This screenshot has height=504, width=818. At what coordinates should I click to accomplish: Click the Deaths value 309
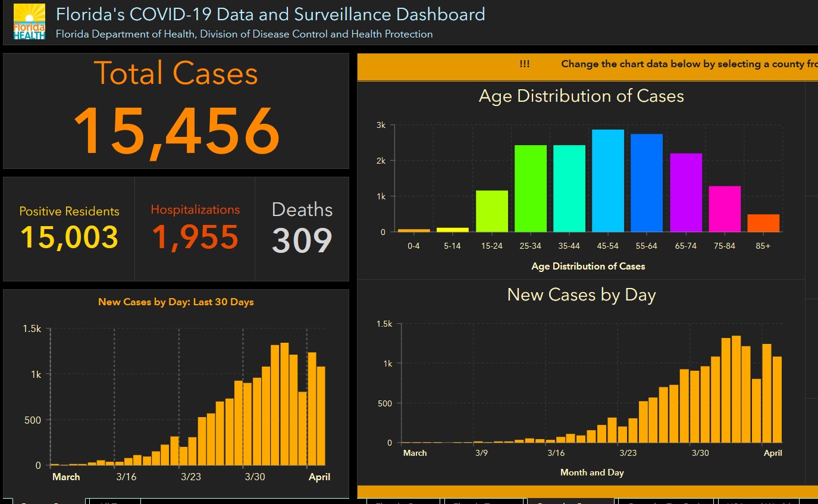coord(302,240)
